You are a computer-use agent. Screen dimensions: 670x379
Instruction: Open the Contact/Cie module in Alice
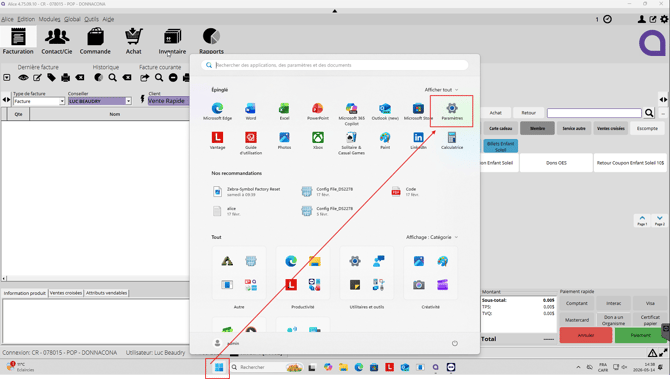tap(57, 41)
